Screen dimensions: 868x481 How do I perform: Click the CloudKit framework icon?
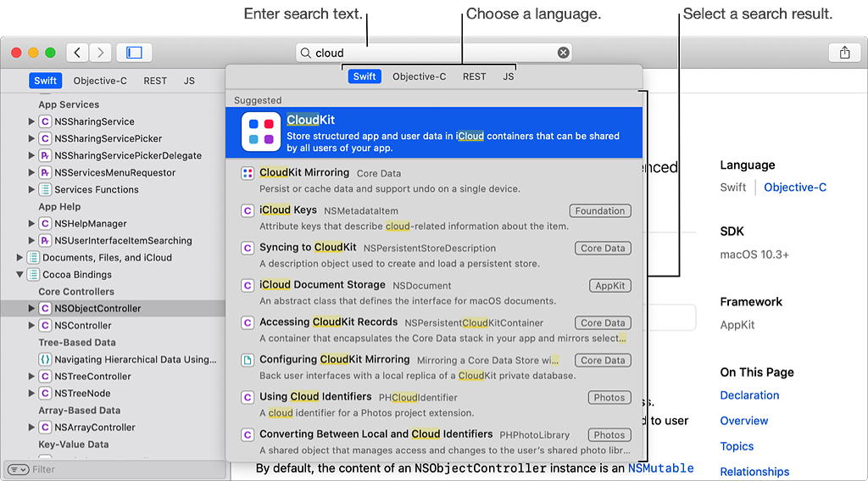[x=261, y=131]
